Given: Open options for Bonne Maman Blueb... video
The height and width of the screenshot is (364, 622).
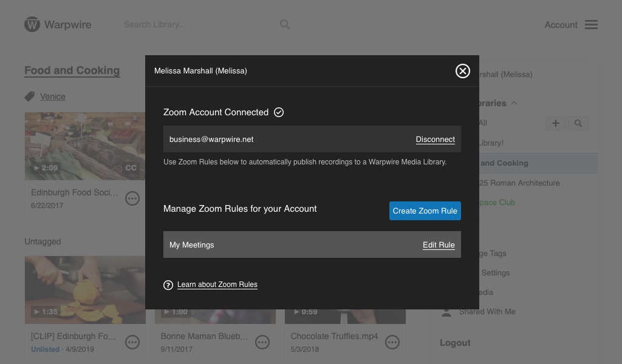Looking at the screenshot, I should (x=262, y=342).
